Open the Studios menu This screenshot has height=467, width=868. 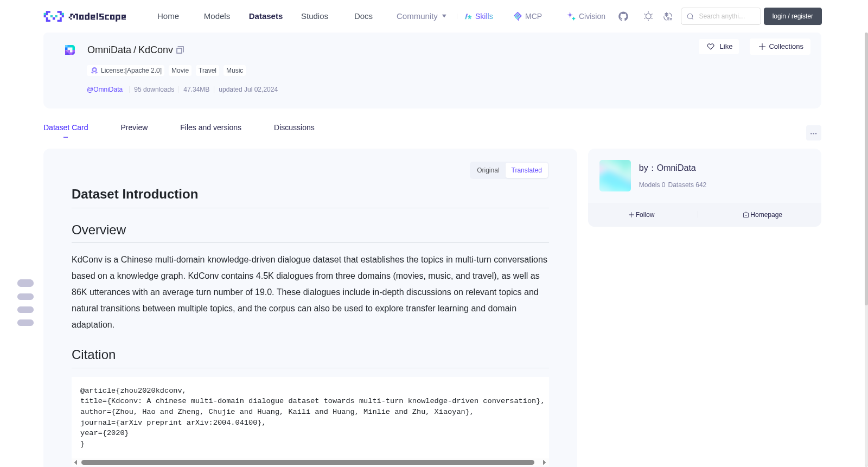point(315,16)
